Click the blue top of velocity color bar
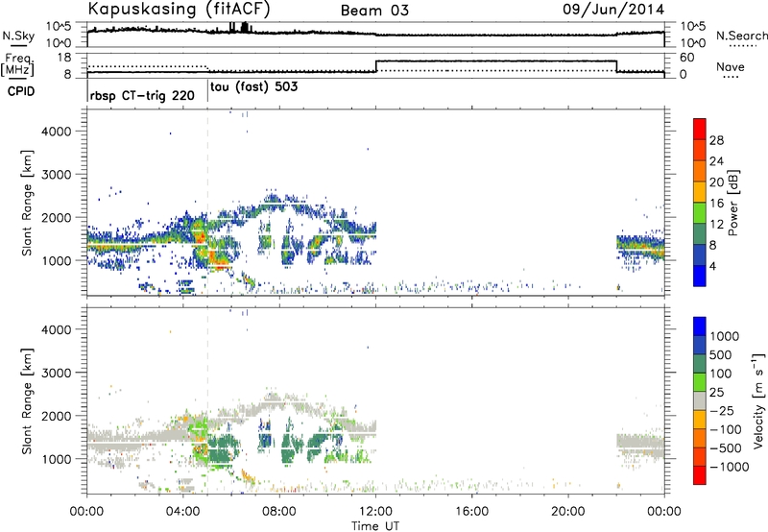Viewport: 768px width, 532px height. [x=700, y=326]
